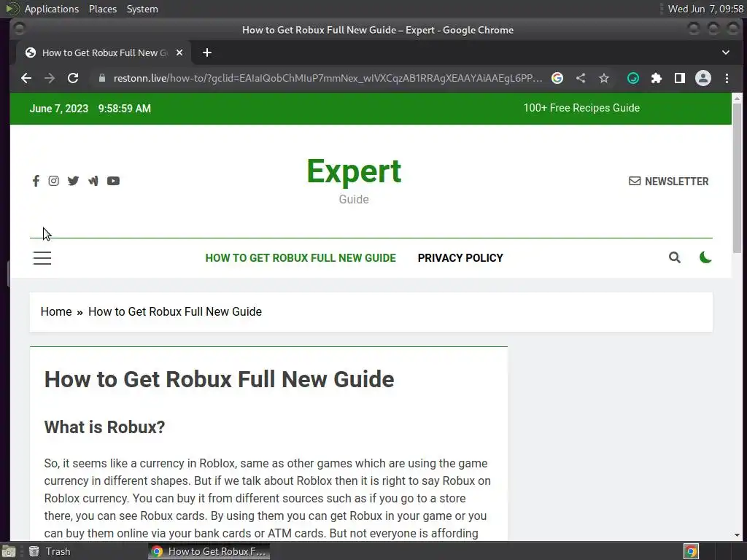Click the Home breadcrumb link

point(56,311)
